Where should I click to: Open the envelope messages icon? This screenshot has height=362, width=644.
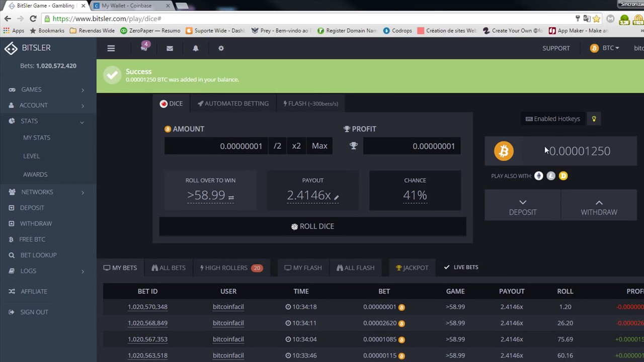pyautogui.click(x=170, y=48)
